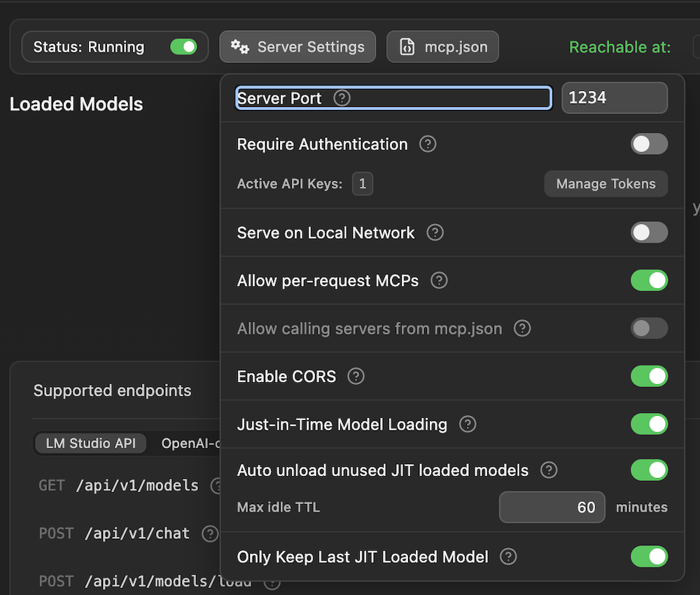Select the LM Studio API tab
Screen dimensions: 700x595
point(90,443)
